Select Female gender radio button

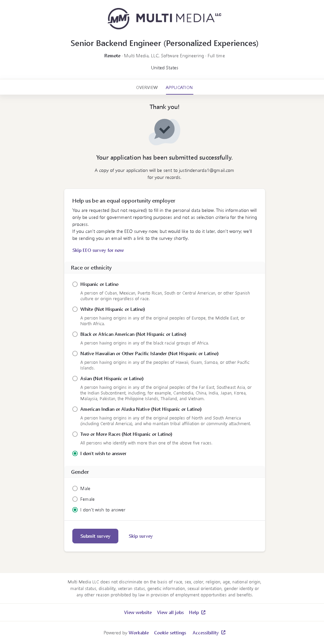[x=75, y=499]
